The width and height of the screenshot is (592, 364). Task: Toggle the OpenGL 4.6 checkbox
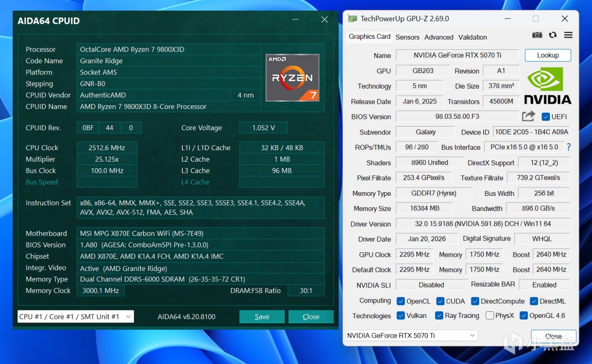click(524, 315)
